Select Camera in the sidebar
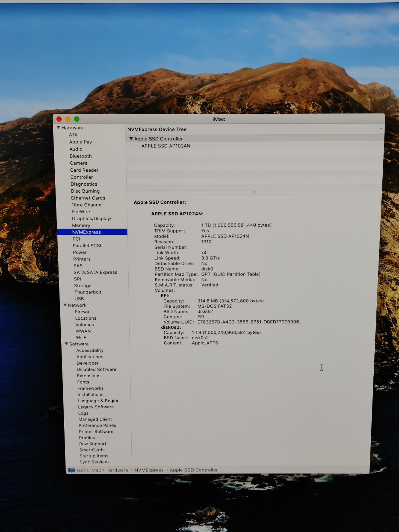Screen dimensions: 399x532 coord(78,163)
